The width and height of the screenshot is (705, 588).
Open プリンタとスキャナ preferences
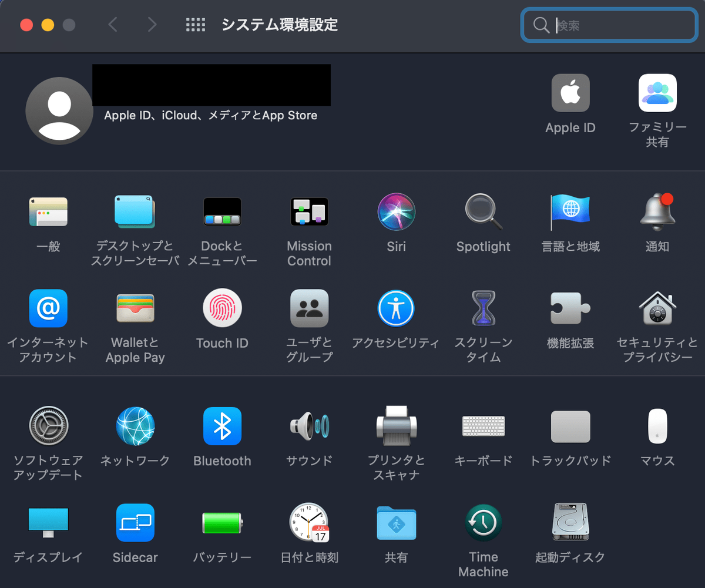396,426
